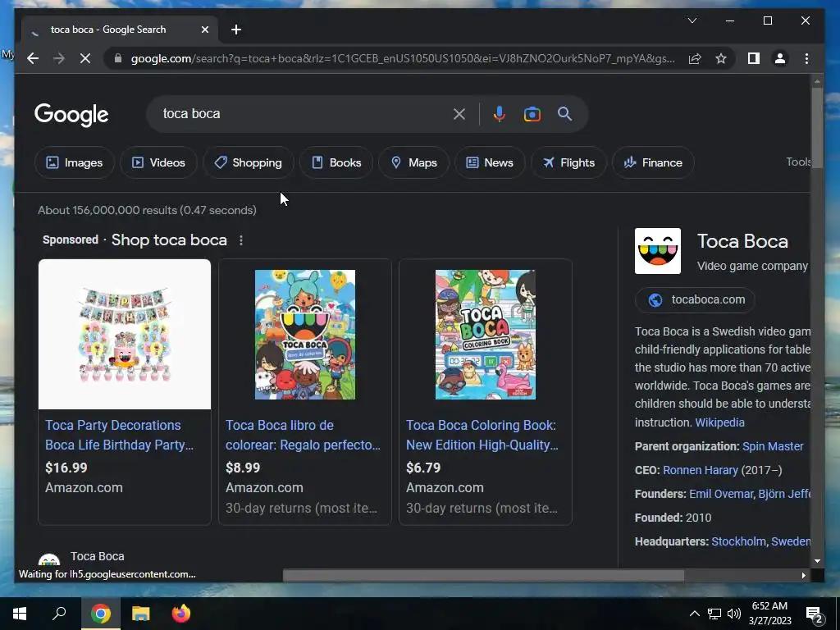Filter results by Shopping

[x=248, y=162]
